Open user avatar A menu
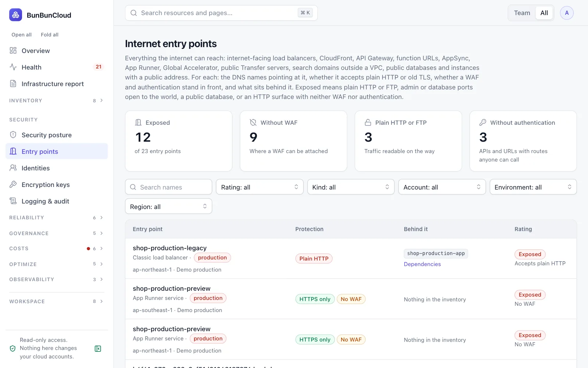The image size is (588, 368). click(567, 13)
